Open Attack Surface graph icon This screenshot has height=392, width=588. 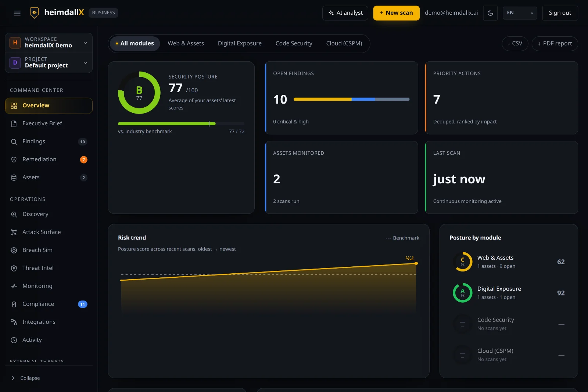click(x=14, y=233)
